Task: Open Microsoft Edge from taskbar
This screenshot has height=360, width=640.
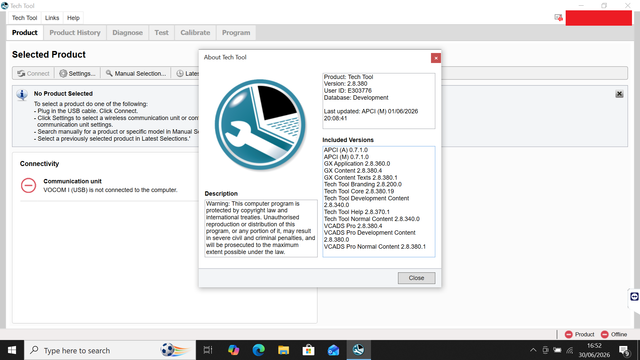Action: (258, 350)
